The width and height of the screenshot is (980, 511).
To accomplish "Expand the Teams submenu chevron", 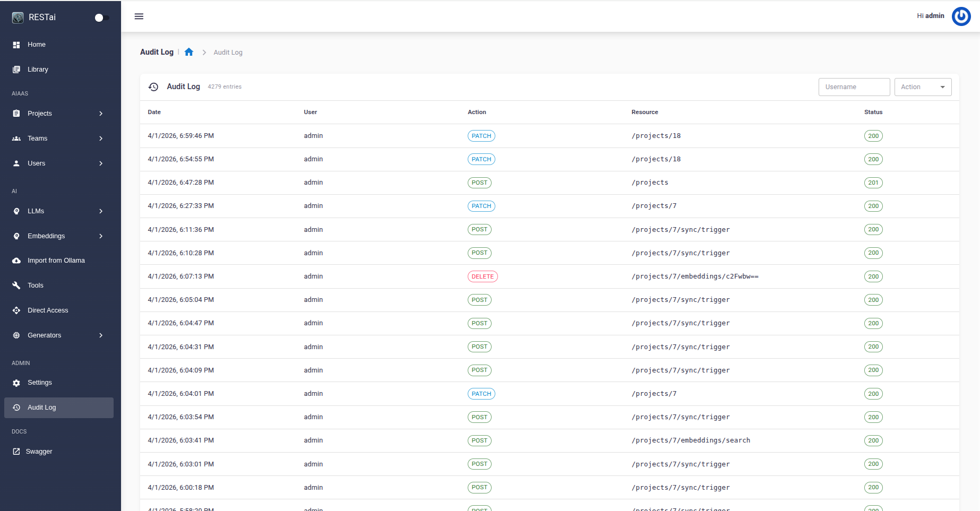I will tap(101, 138).
